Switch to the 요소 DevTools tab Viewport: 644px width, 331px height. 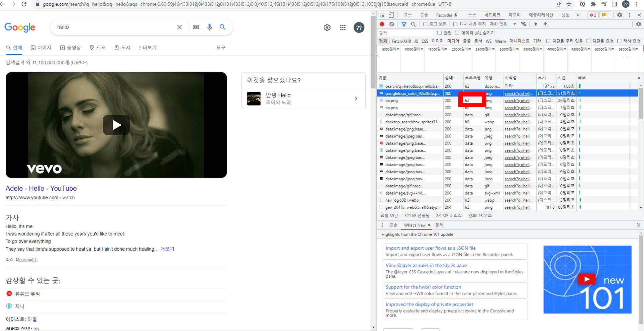pyautogui.click(x=407, y=15)
